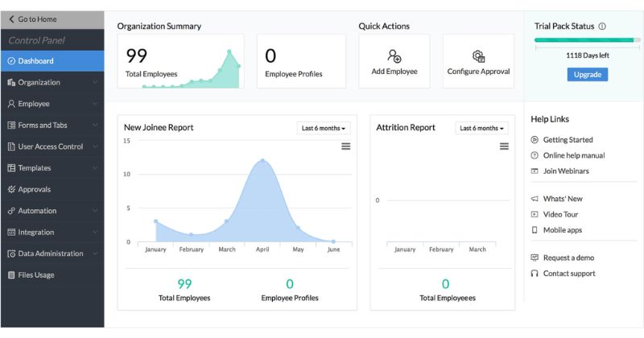Click the Files Usage icon
The height and width of the screenshot is (338, 644).
pos(11,274)
